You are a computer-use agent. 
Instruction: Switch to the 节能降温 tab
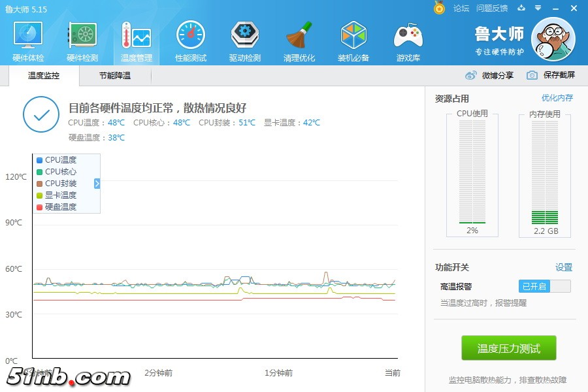tap(115, 76)
